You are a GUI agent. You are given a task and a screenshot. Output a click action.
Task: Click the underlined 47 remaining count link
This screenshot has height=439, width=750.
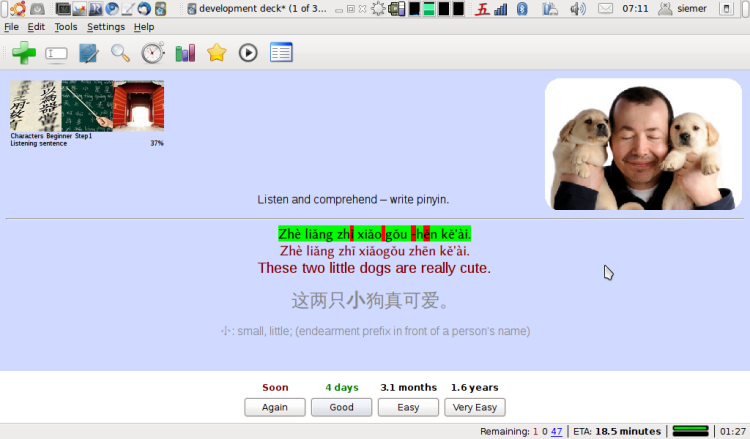(556, 431)
